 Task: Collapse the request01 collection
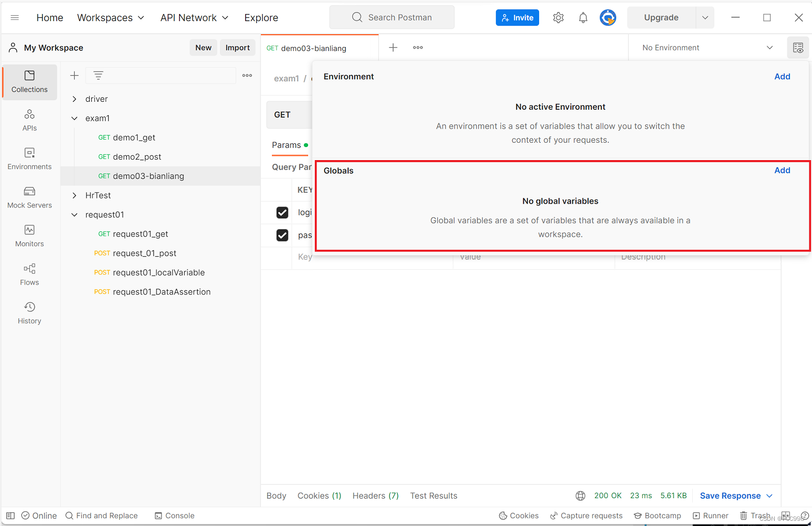(x=75, y=215)
